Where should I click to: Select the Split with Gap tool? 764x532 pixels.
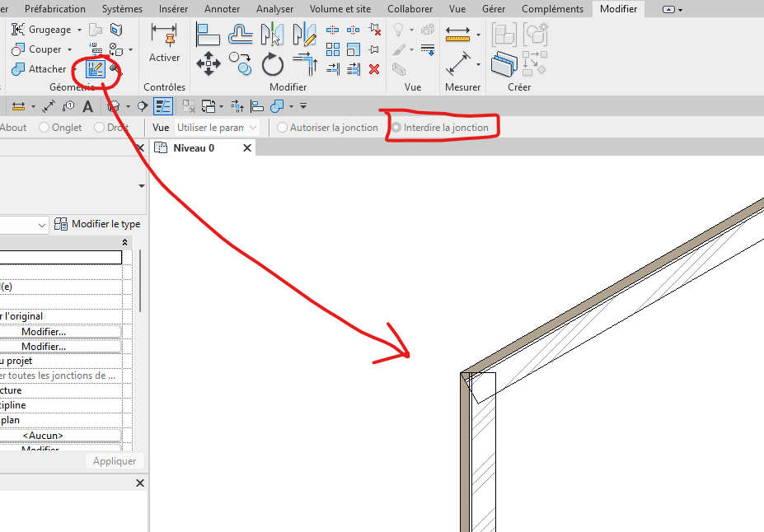click(354, 30)
